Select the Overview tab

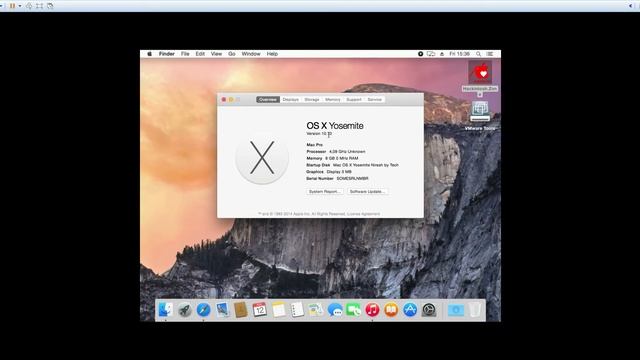pyautogui.click(x=268, y=100)
